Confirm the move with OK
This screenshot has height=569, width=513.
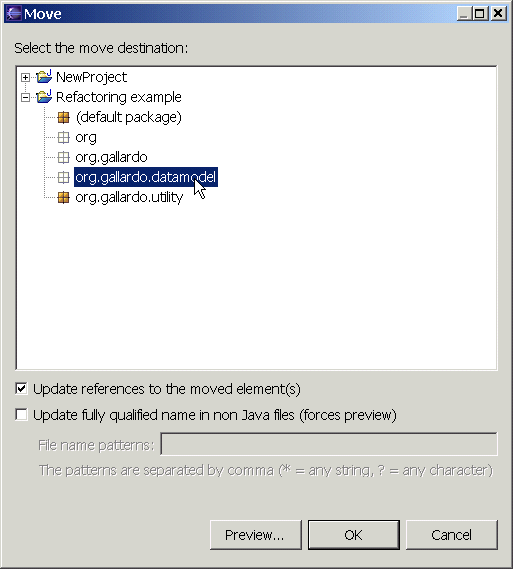(x=354, y=535)
